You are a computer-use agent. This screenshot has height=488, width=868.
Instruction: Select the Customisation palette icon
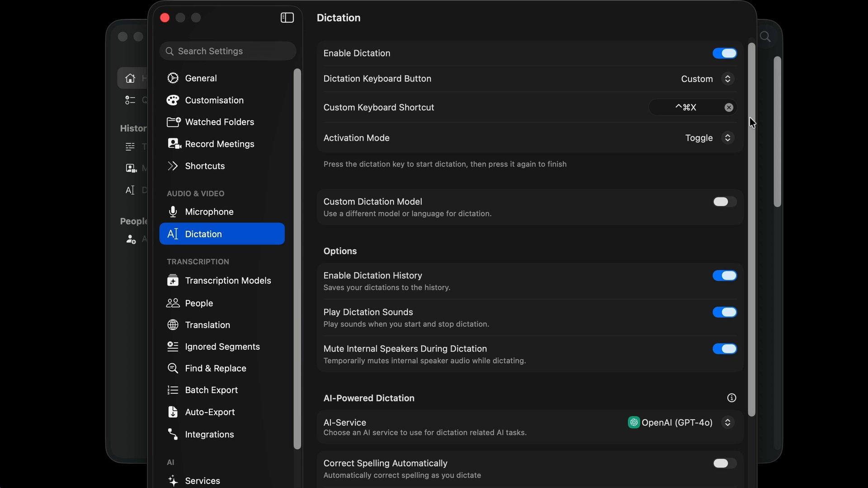(173, 100)
